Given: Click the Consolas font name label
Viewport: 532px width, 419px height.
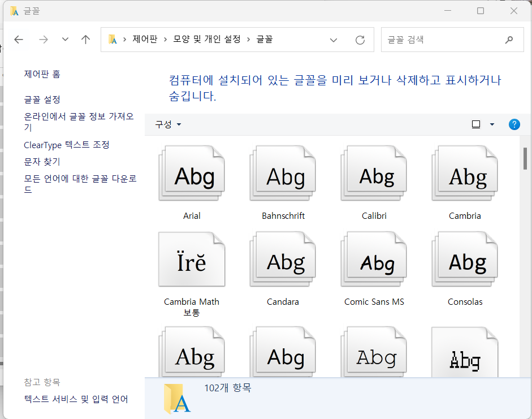Looking at the screenshot, I should [x=465, y=302].
